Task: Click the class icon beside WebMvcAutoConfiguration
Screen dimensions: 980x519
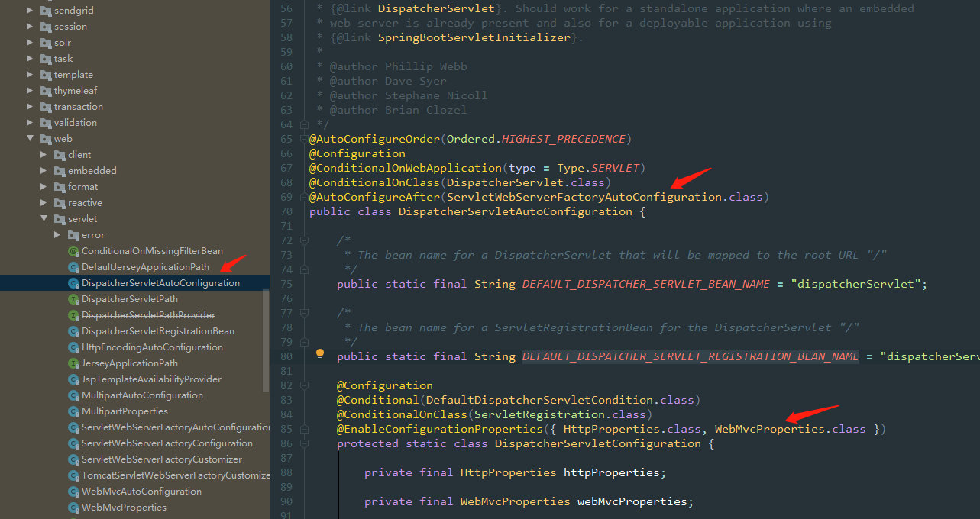Action: [x=73, y=492]
